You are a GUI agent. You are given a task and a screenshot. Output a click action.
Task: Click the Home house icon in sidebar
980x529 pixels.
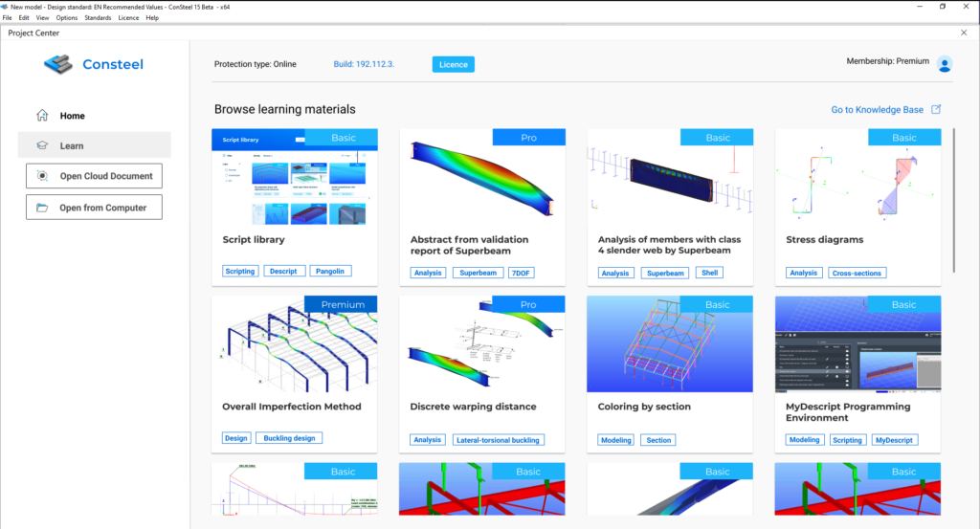coord(42,115)
